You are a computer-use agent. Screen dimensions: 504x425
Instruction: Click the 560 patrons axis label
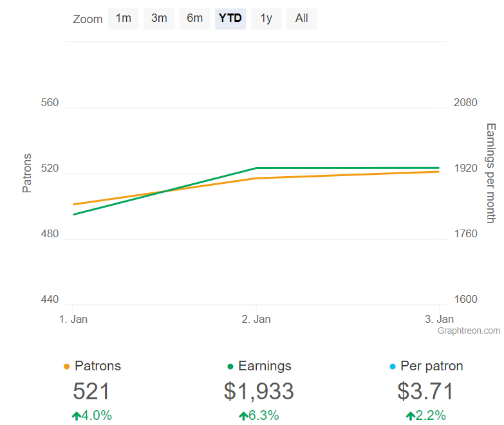(50, 103)
